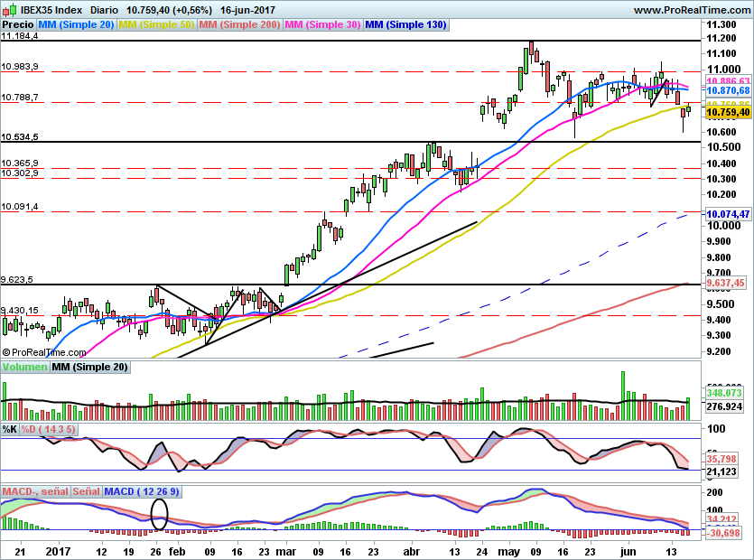Click the blue 10.870,68 moving average tag
This screenshot has height=560, width=754.
728,90
